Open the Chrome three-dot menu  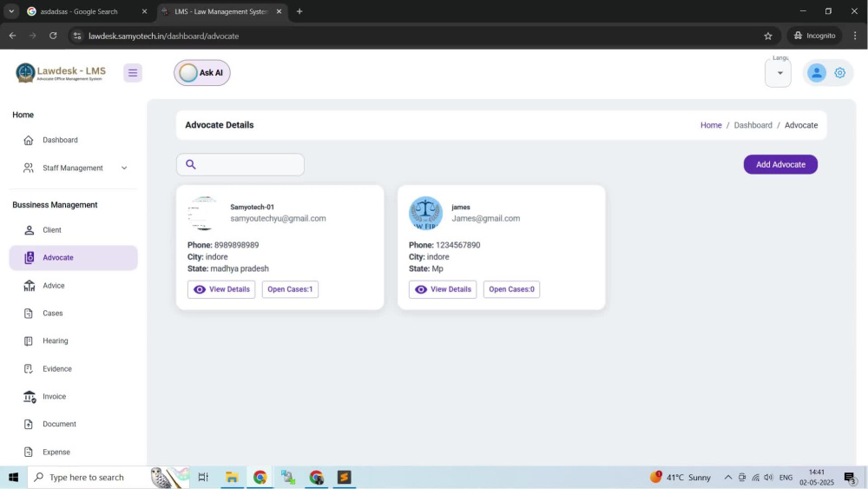point(855,36)
